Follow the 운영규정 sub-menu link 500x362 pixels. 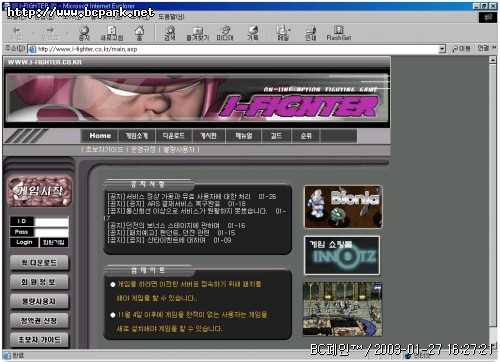(x=143, y=150)
